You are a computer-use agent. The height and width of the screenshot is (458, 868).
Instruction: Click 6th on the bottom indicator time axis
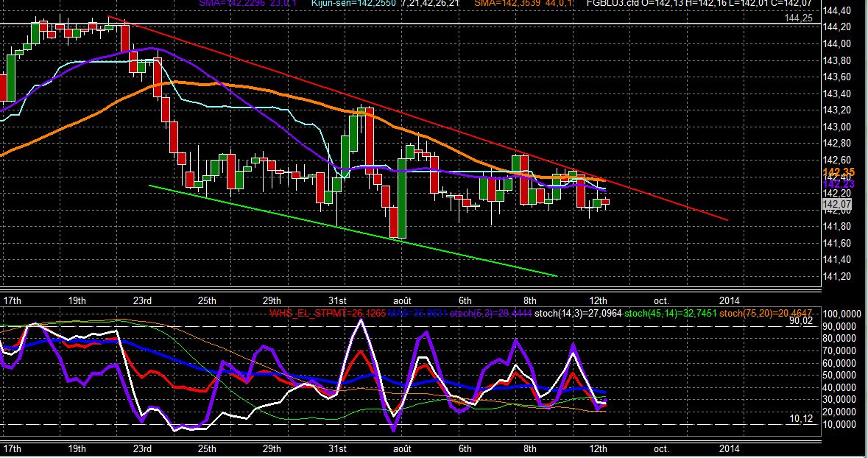click(465, 448)
